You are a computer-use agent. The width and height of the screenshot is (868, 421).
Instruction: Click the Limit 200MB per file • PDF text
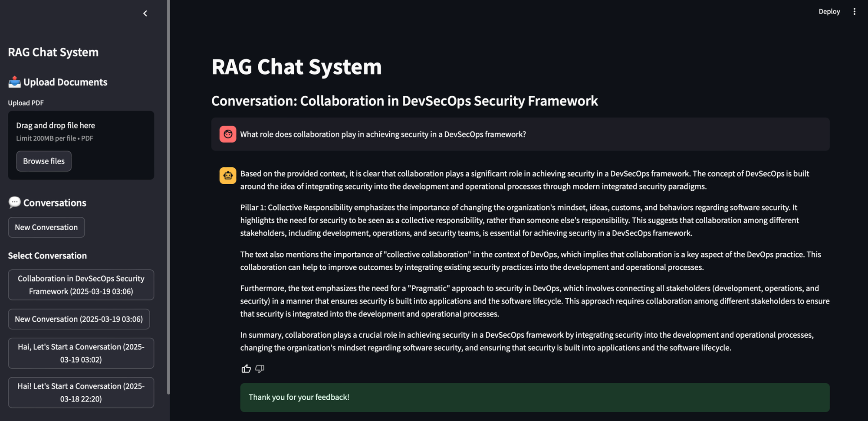pos(55,138)
